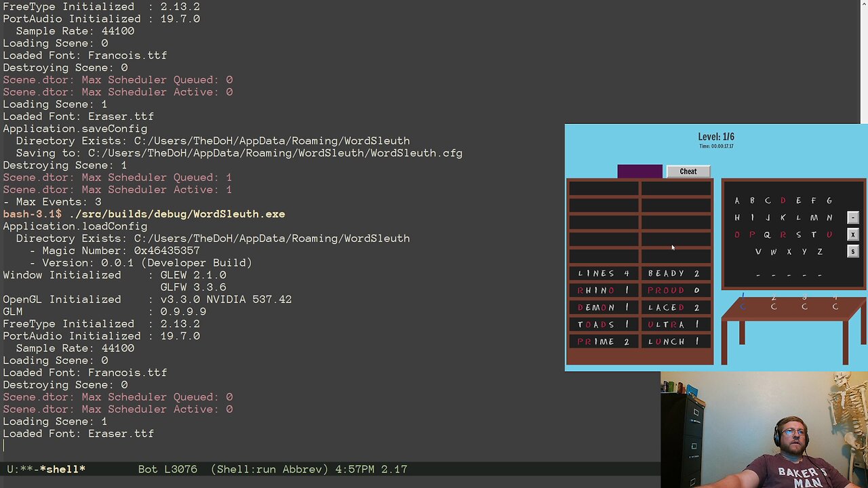This screenshot has height=488, width=868.
Task: Pick letter N on the chalkboard
Action: (x=829, y=218)
